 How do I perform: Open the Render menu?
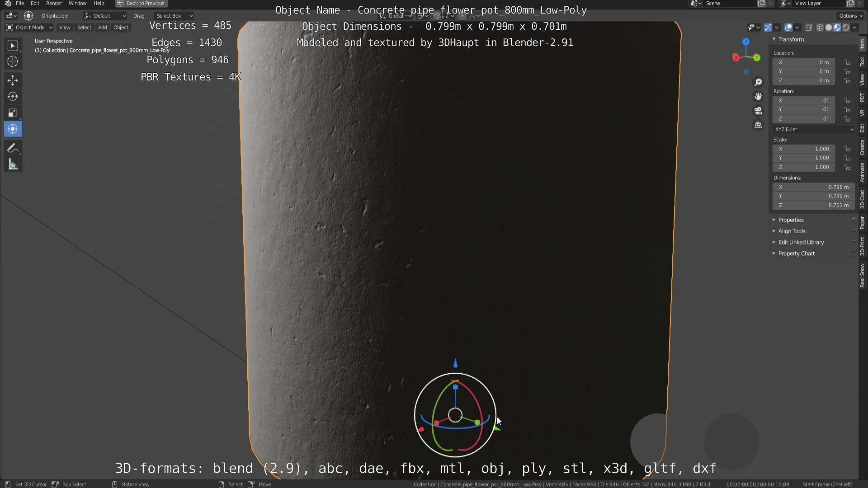54,3
